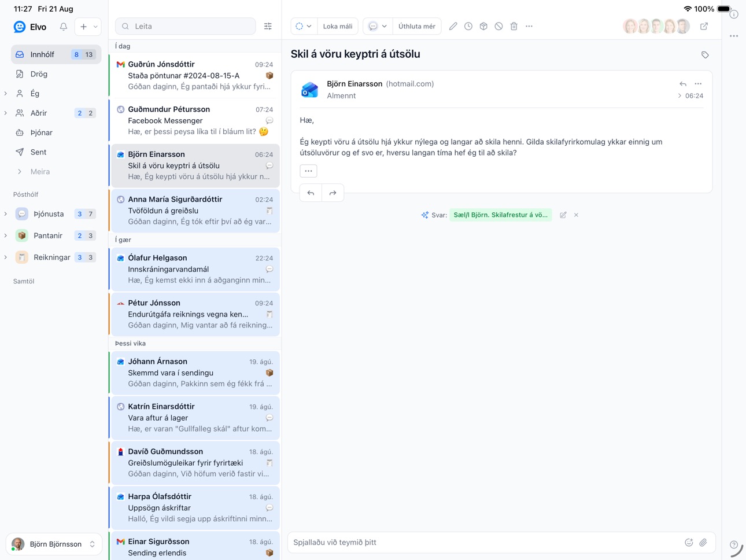Click the block spam icon
Screen dimensions: 746x560
[x=498, y=27]
